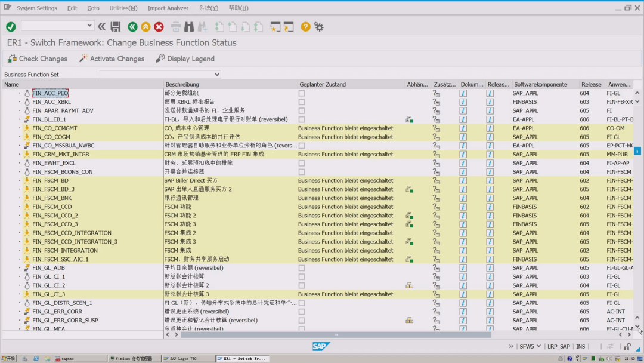
Task: Open the Impact Analyzer menu
Action: (x=168, y=8)
